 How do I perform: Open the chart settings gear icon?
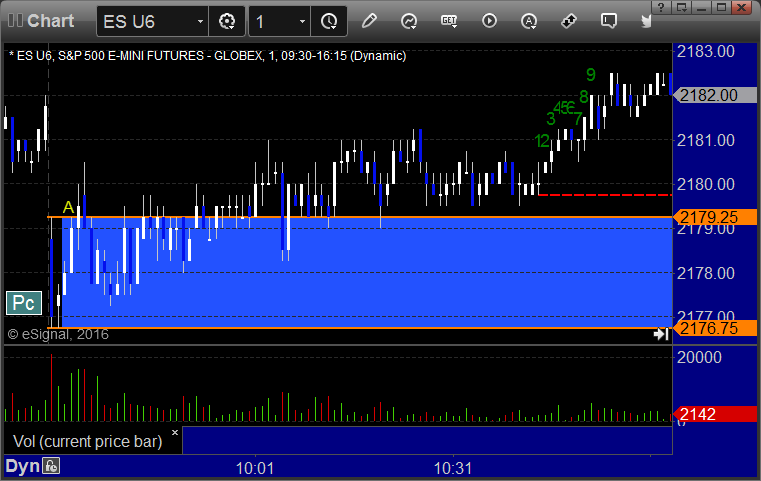[227, 21]
